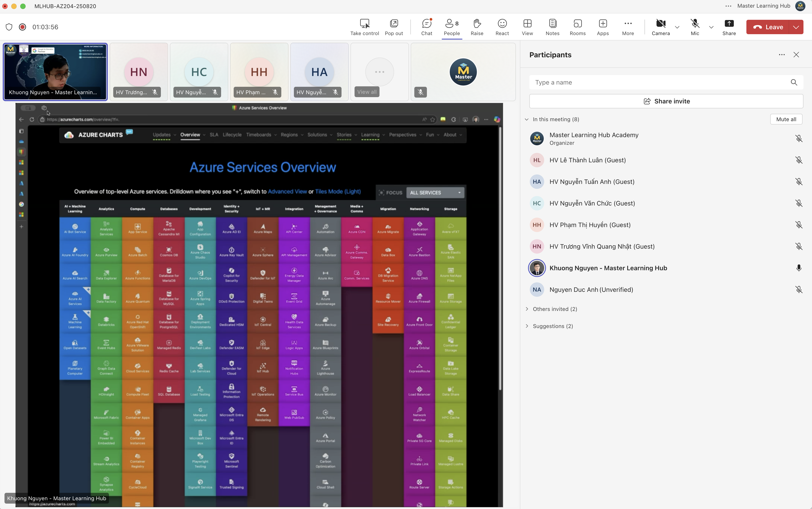Click the Advanced View link
The image size is (812, 509).
(x=287, y=192)
